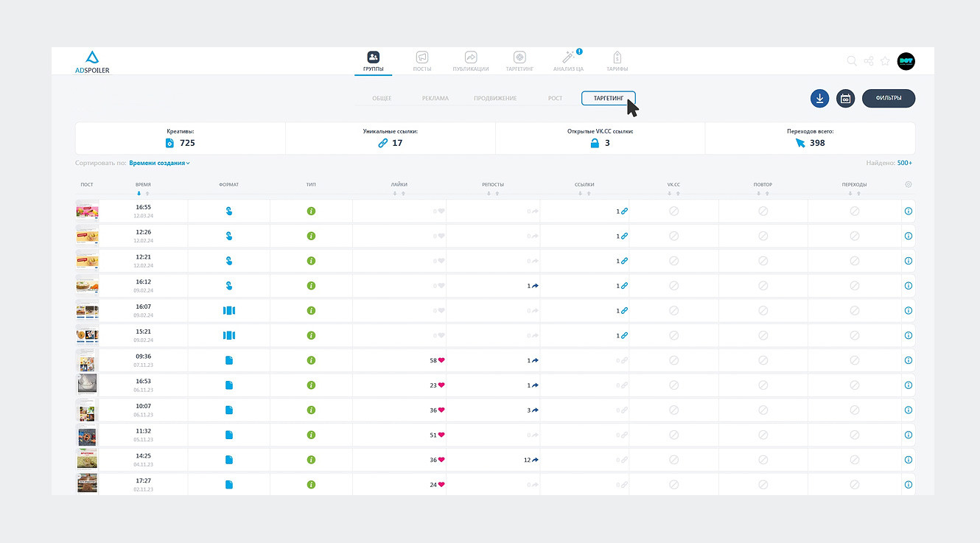Expand the 'Времени создания' sort dropdown

[159, 163]
